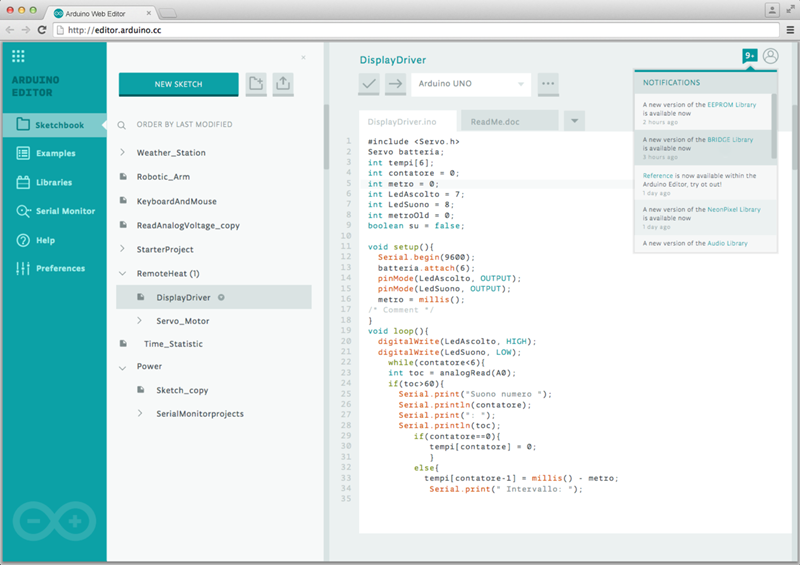Open the three-dots more options button
The image size is (800, 565).
pyautogui.click(x=547, y=84)
